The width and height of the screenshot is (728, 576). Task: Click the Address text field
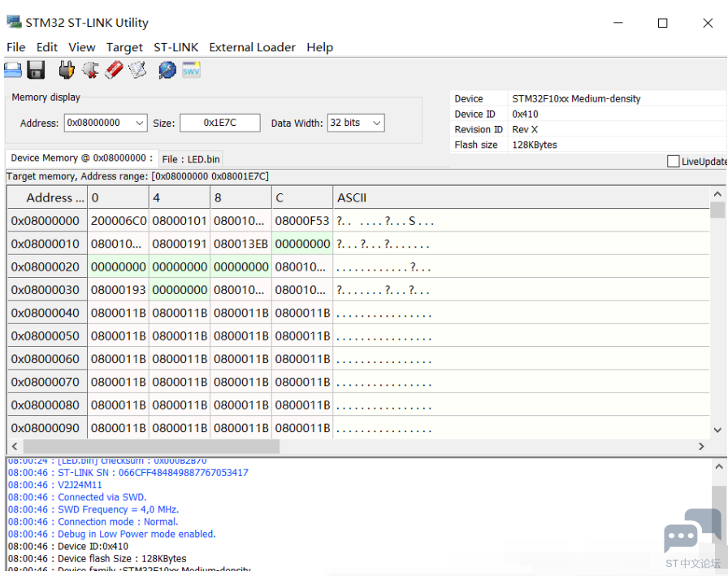tap(98, 123)
